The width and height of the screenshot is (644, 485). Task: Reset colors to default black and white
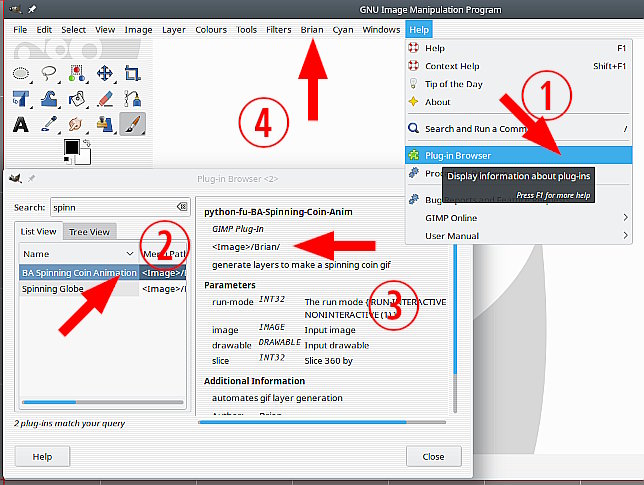67,159
